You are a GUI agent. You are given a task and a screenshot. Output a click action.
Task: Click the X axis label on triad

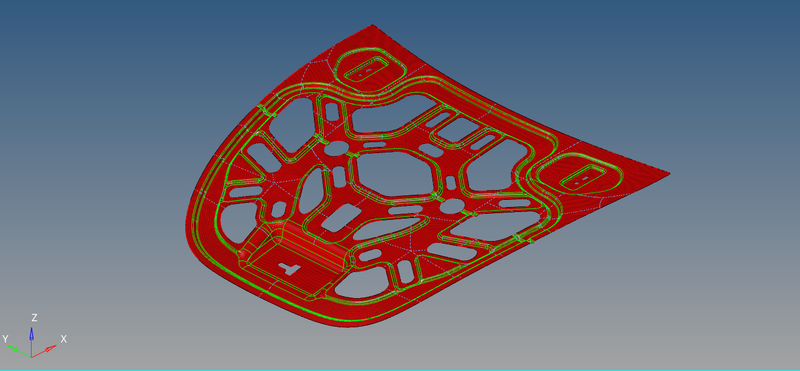(64, 339)
